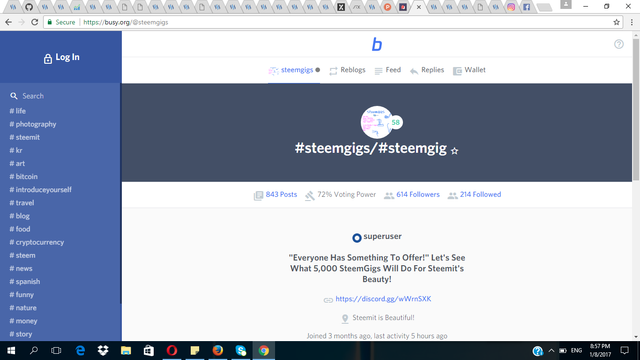Open the Windows Start menu
The height and width of the screenshot is (360, 640).
11,351
